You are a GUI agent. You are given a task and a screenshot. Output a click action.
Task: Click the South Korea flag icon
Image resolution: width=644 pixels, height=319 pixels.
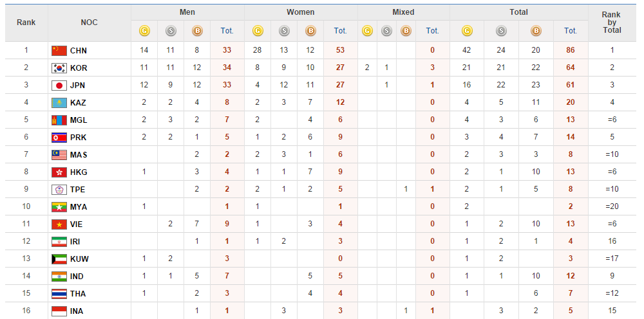click(59, 68)
